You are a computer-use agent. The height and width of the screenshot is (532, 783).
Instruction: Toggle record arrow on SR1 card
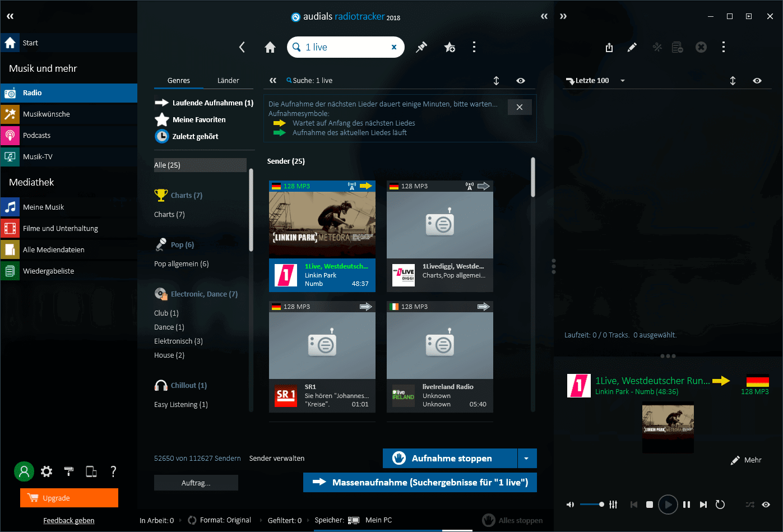[x=365, y=307]
